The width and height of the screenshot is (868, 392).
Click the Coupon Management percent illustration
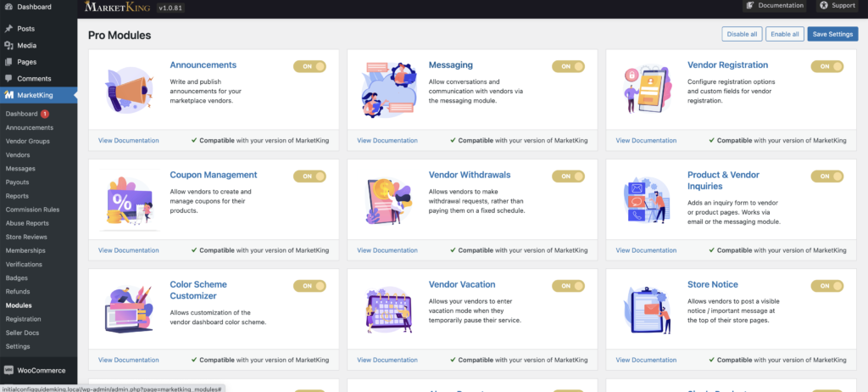[x=129, y=201]
